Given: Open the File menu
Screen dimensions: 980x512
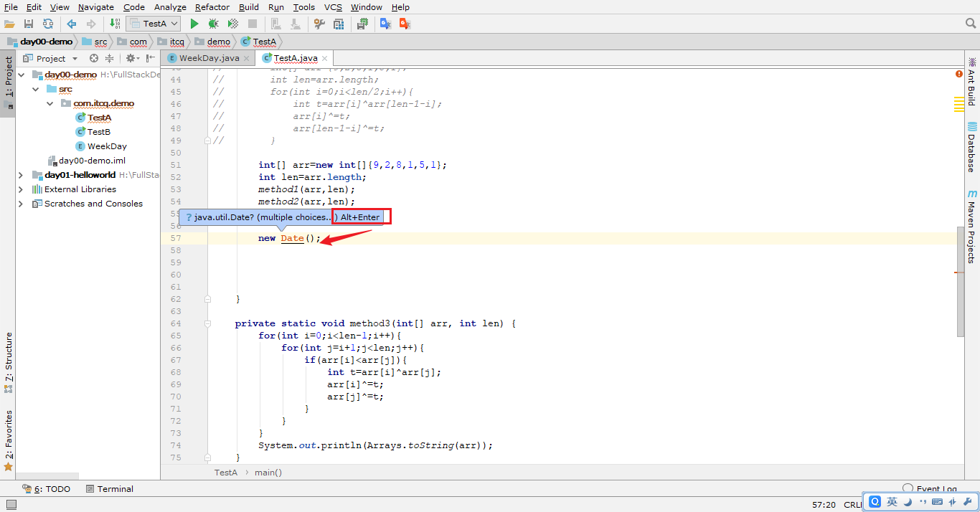Looking at the screenshot, I should pyautogui.click(x=11, y=6).
